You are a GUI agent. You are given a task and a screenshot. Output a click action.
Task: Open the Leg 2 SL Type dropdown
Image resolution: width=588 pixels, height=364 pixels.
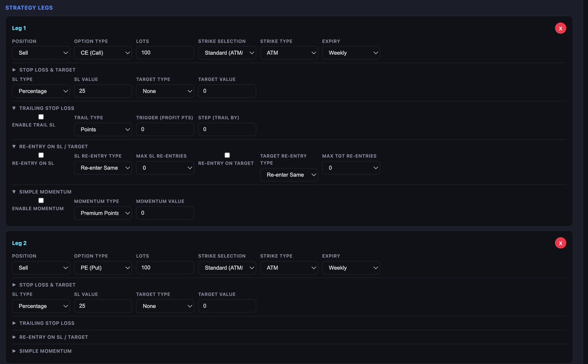[41, 306]
